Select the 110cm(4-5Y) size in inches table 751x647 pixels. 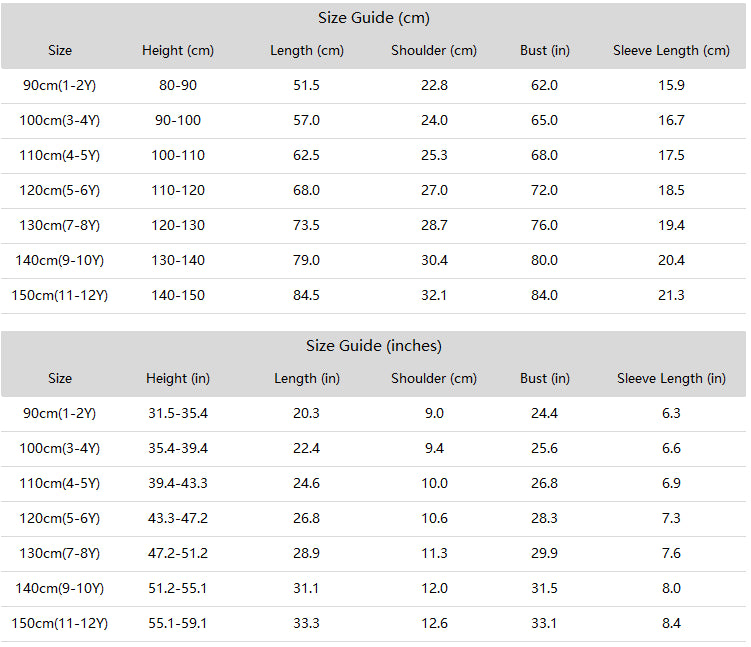(60, 483)
